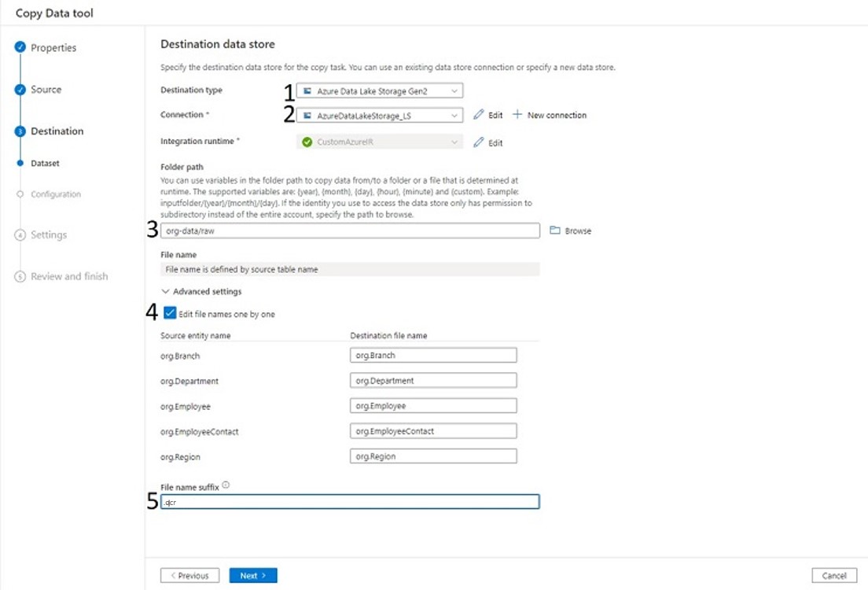This screenshot has height=590, width=868.
Task: Click the Previous button
Action: [189, 576]
